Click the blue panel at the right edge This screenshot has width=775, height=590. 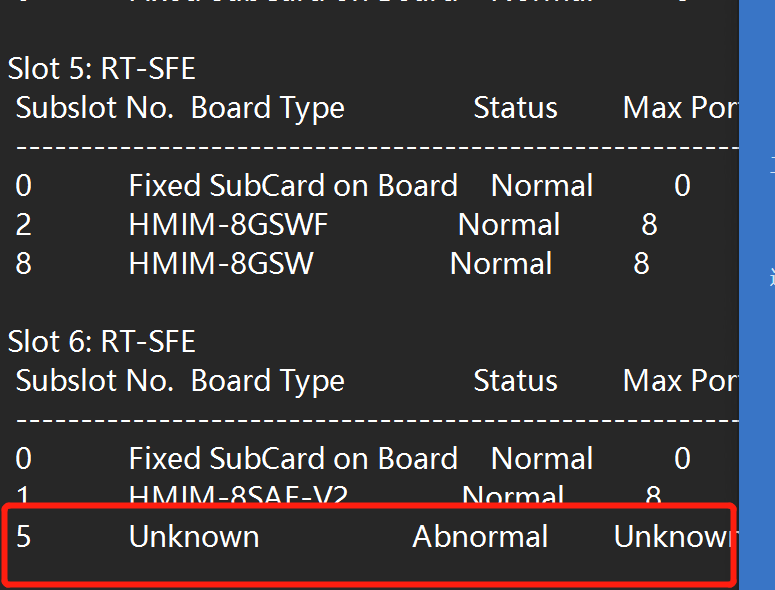757,300
